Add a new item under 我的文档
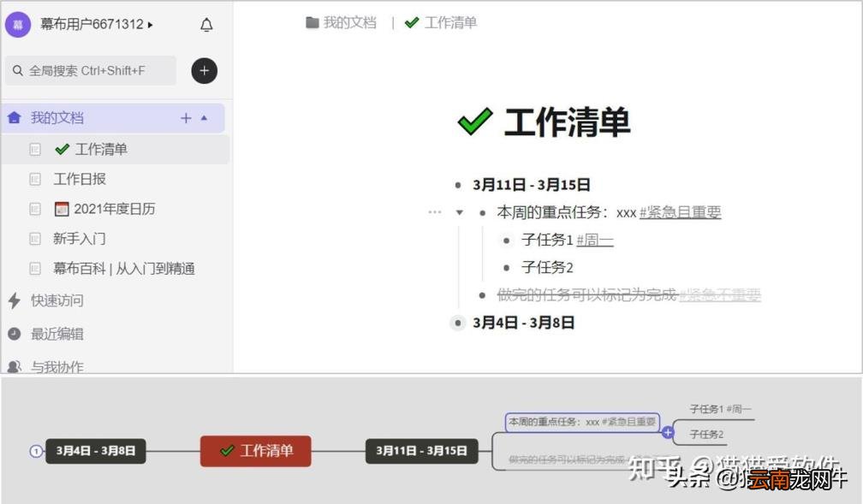The height and width of the screenshot is (504, 863). coord(186,118)
